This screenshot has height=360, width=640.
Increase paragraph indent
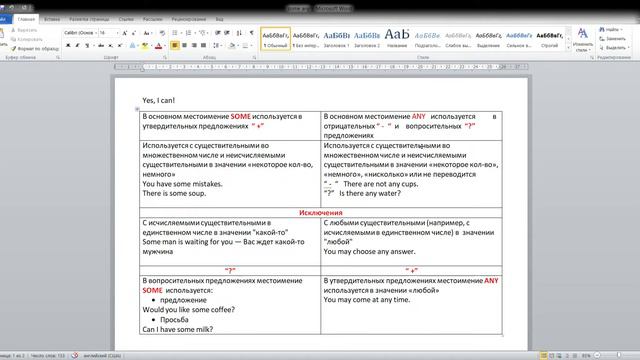pyautogui.click(x=227, y=33)
